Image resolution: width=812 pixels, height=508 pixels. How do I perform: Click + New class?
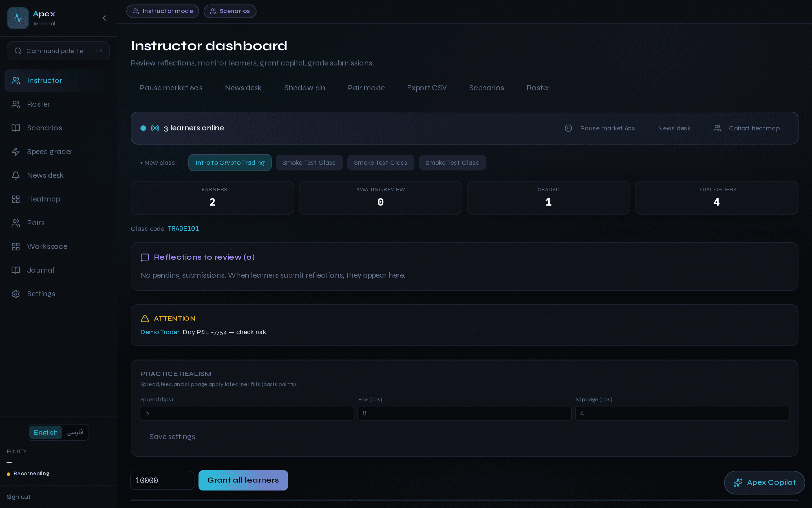pos(157,163)
